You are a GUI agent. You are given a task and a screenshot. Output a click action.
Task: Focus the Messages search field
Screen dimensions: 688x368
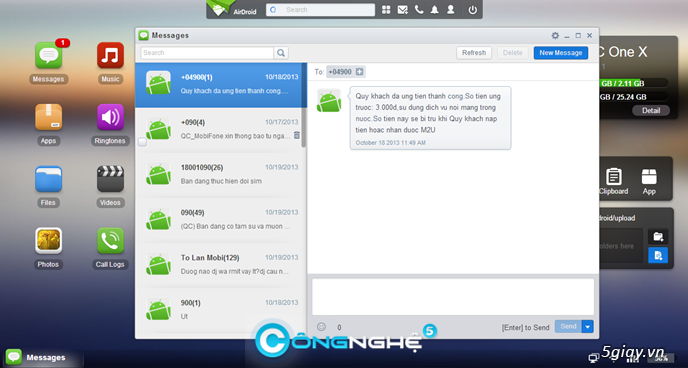tap(207, 53)
